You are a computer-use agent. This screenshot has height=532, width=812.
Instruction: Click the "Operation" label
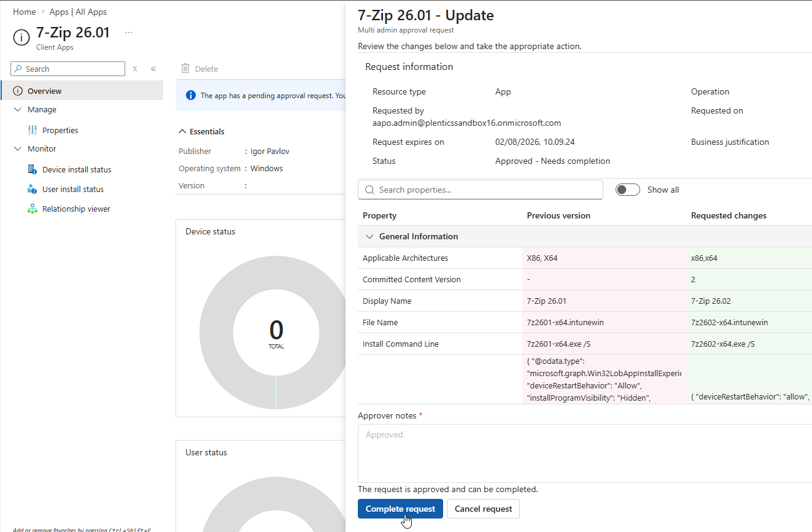tap(710, 91)
